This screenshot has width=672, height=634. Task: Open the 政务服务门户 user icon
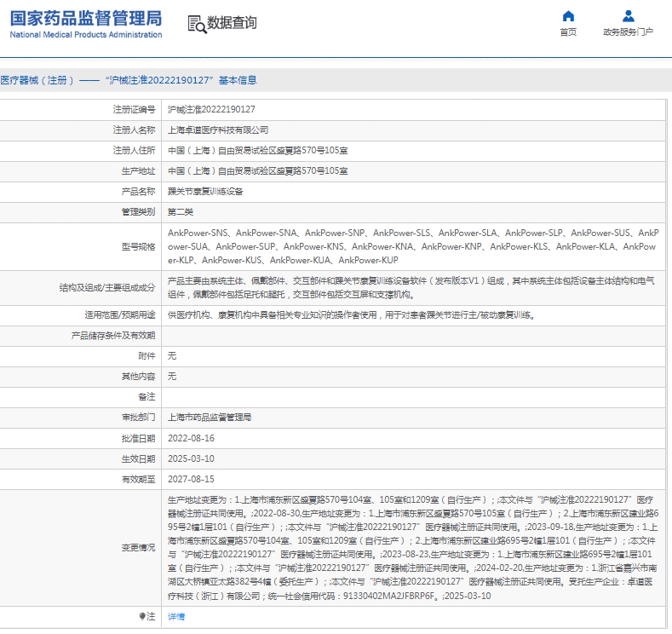click(628, 16)
